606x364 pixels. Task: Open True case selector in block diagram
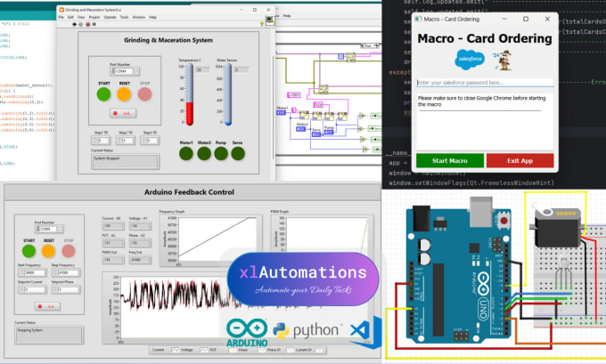pyautogui.click(x=370, y=46)
